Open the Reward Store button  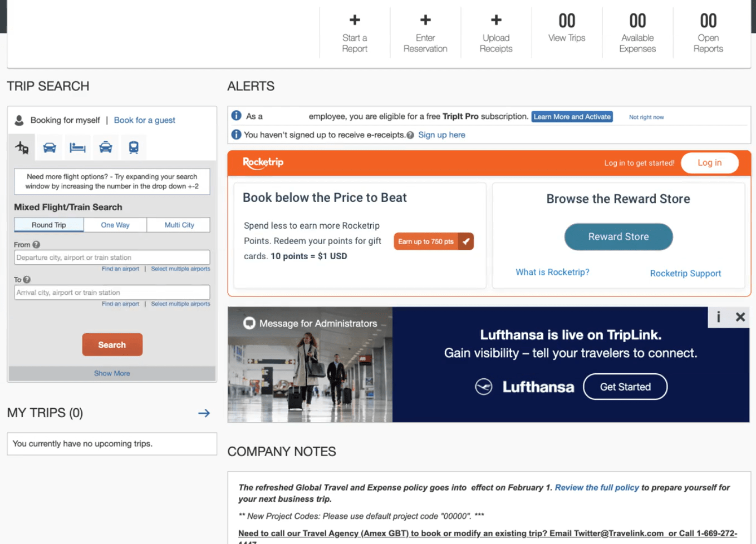[x=618, y=237]
